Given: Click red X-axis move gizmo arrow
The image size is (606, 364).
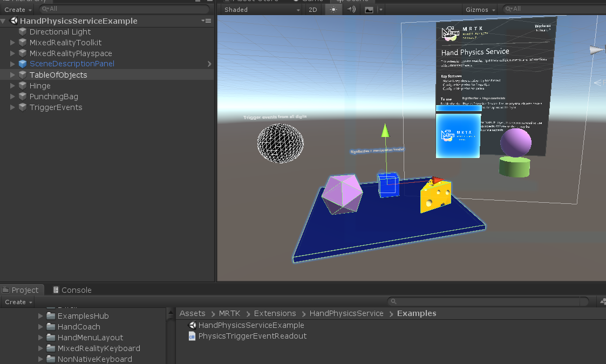Looking at the screenshot, I should [437, 180].
